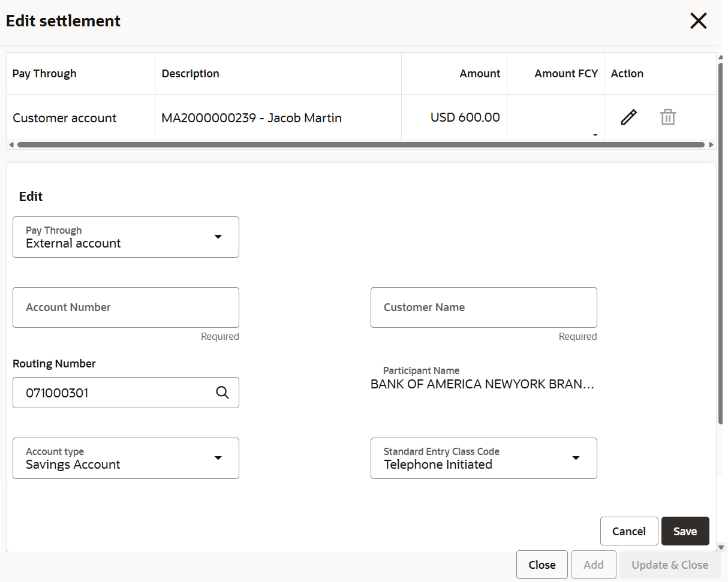
Task: Open the Pay Through dropdown
Action: click(126, 237)
